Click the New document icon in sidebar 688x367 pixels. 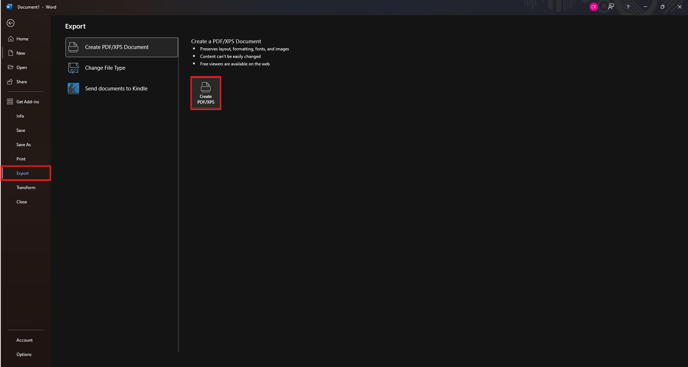11,53
